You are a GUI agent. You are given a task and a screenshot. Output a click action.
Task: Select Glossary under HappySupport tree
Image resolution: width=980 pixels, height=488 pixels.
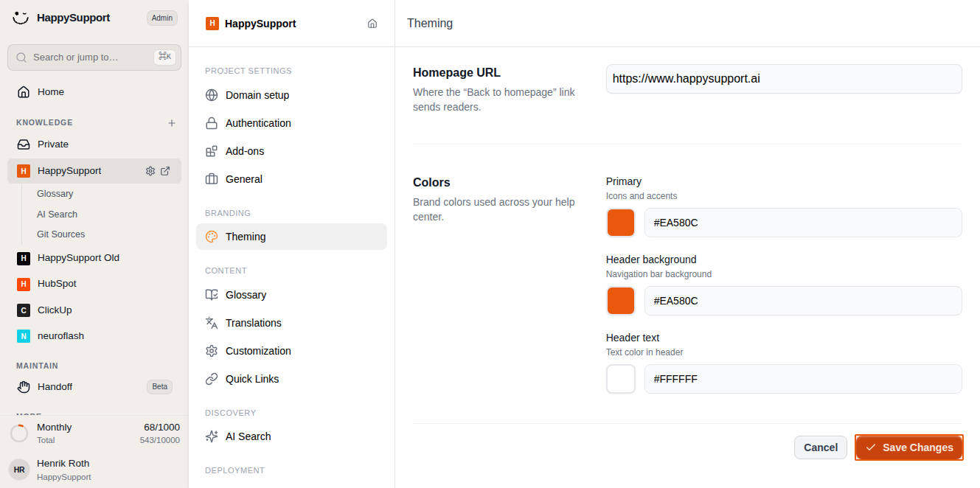point(55,194)
